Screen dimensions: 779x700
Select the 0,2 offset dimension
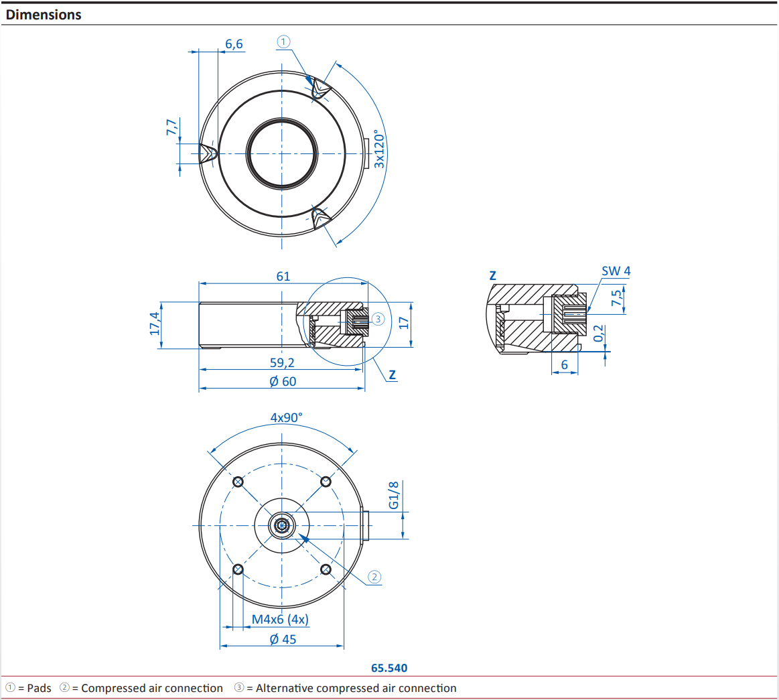[599, 333]
